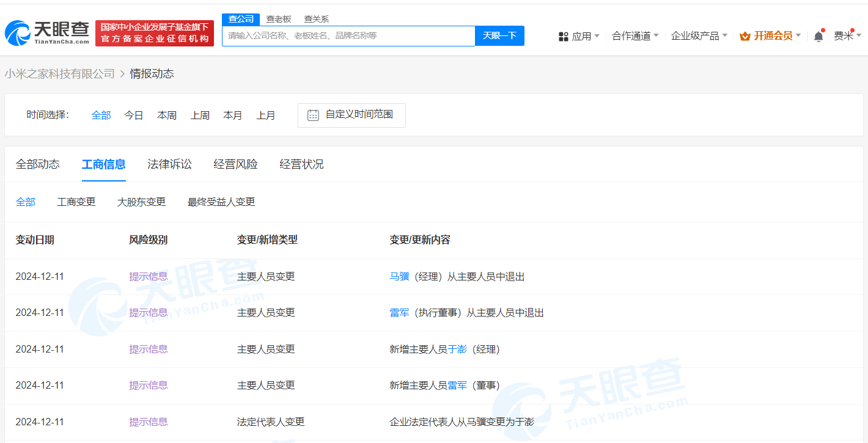Open 提示信息 on the first row

[148, 276]
